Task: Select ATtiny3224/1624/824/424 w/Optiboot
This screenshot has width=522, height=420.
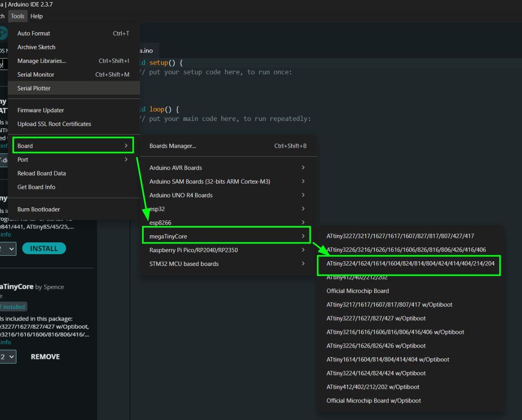Action: [411, 374]
